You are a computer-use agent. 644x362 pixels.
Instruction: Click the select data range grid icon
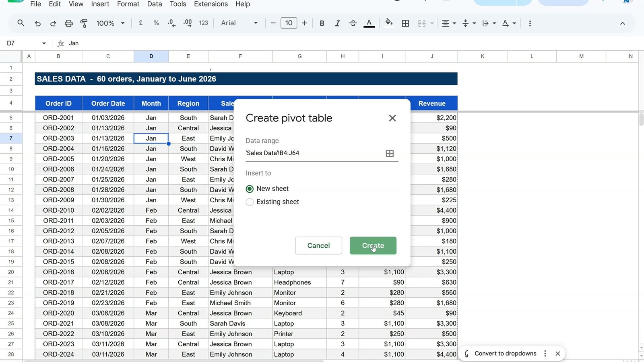390,153
